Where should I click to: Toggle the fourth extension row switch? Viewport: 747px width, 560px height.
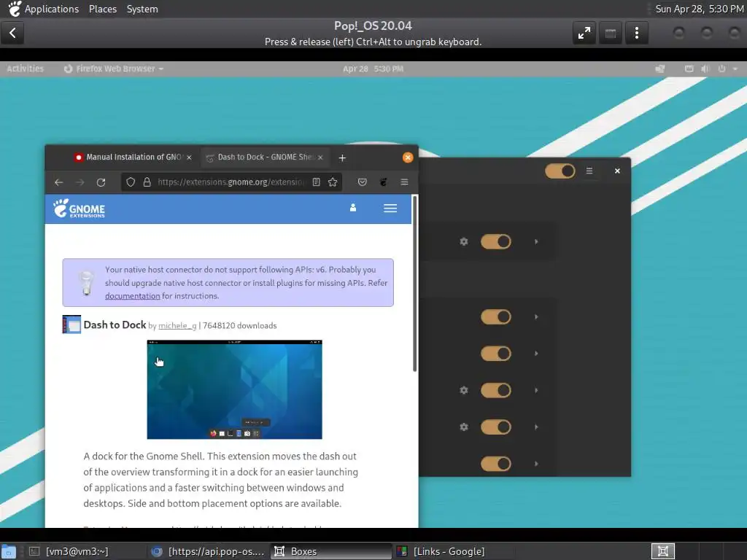[496, 390]
